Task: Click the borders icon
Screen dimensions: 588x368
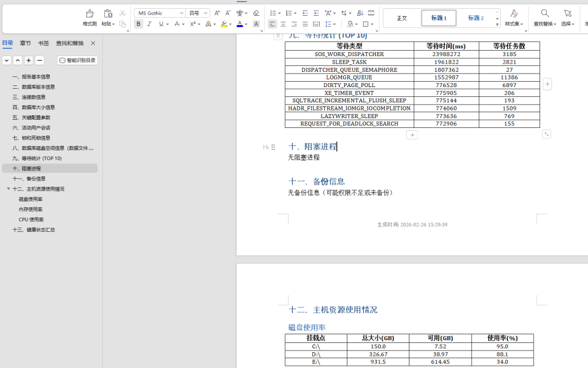Action: [366, 24]
